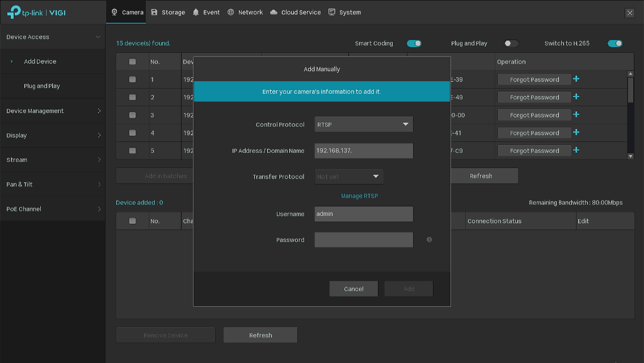This screenshot has height=363, width=644.
Task: Open the Manage RTSP link
Action: [x=359, y=196]
